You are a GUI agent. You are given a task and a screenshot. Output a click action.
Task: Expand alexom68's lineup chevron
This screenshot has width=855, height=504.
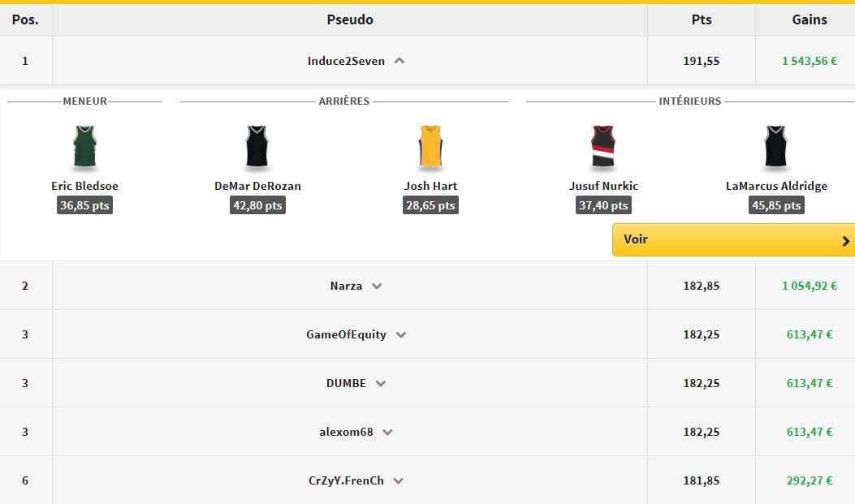click(x=387, y=432)
